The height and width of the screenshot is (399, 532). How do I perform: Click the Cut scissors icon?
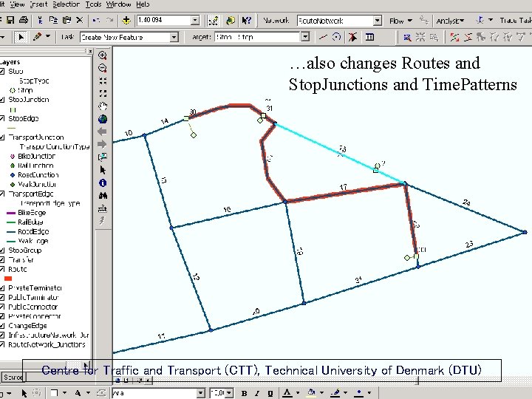pos(40,20)
